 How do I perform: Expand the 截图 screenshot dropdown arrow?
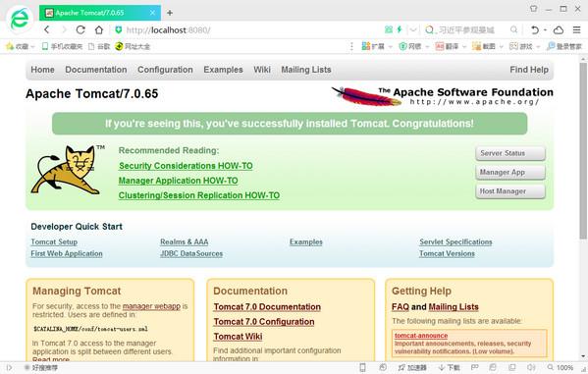click(501, 47)
